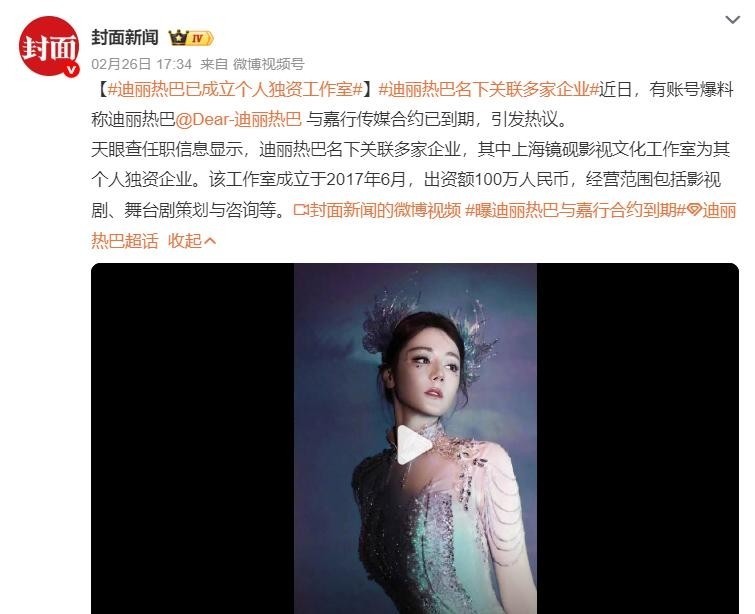Viewport: 755px width, 614px height.
Task: Click the IV level badge beside crown
Action: [200, 39]
